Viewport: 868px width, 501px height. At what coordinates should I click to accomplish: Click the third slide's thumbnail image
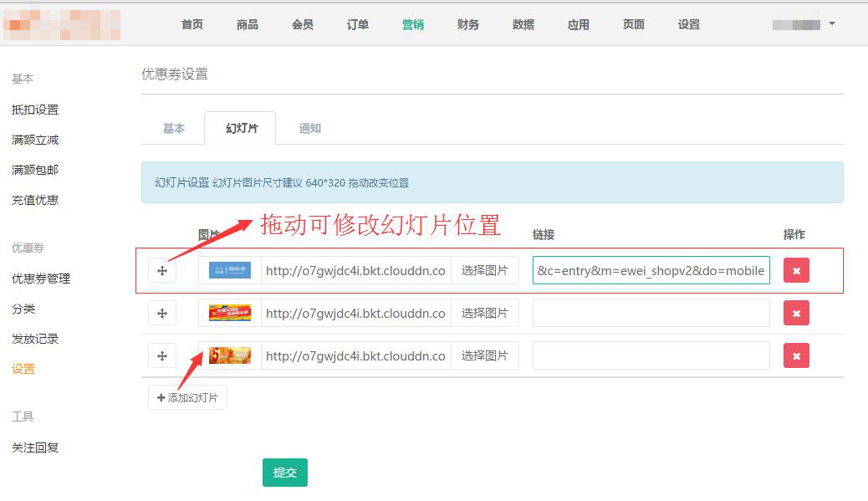pyautogui.click(x=230, y=355)
